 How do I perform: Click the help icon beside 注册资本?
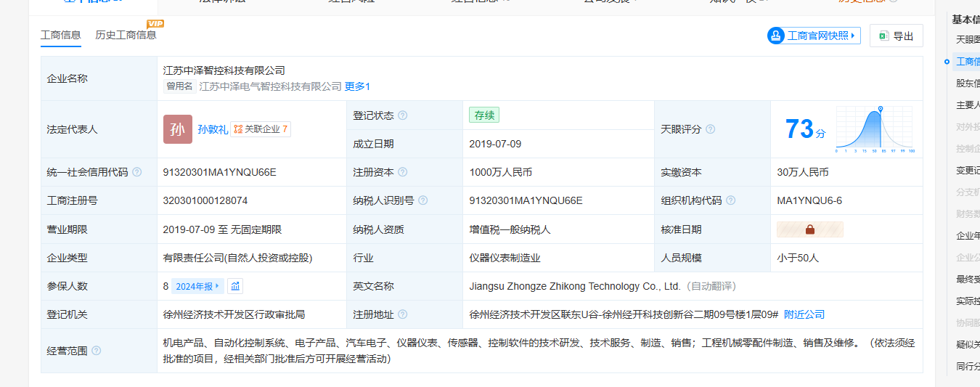click(403, 172)
